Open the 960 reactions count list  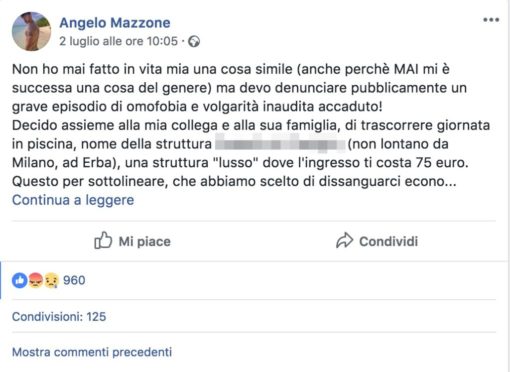tap(74, 280)
